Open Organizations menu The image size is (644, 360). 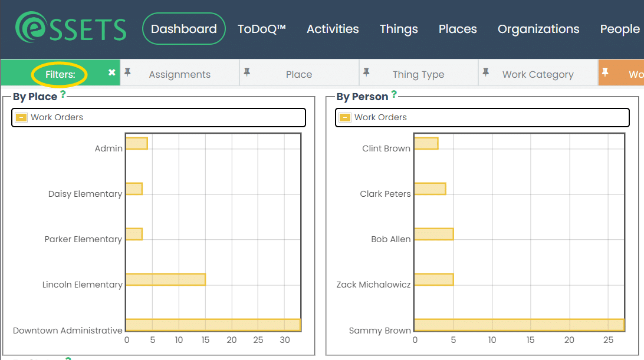(x=538, y=29)
